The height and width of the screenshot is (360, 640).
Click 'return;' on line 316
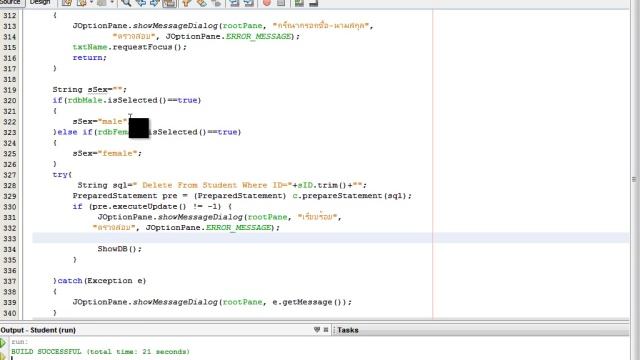pos(89,58)
